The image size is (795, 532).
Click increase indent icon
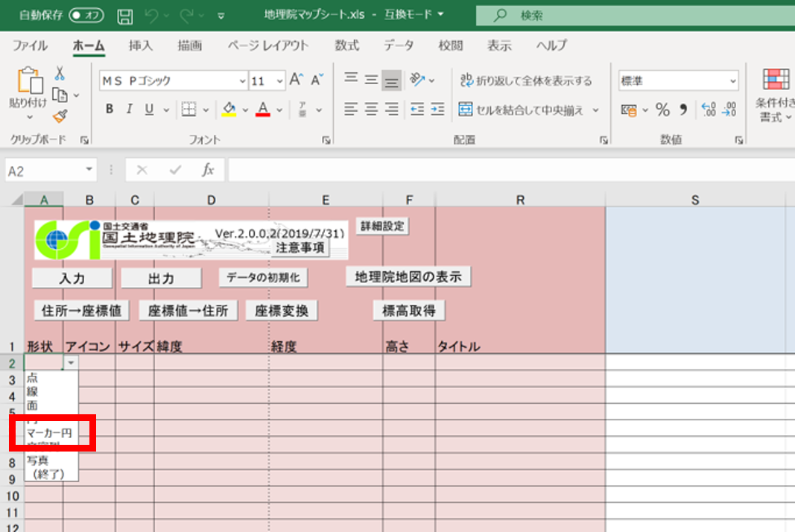point(437,109)
